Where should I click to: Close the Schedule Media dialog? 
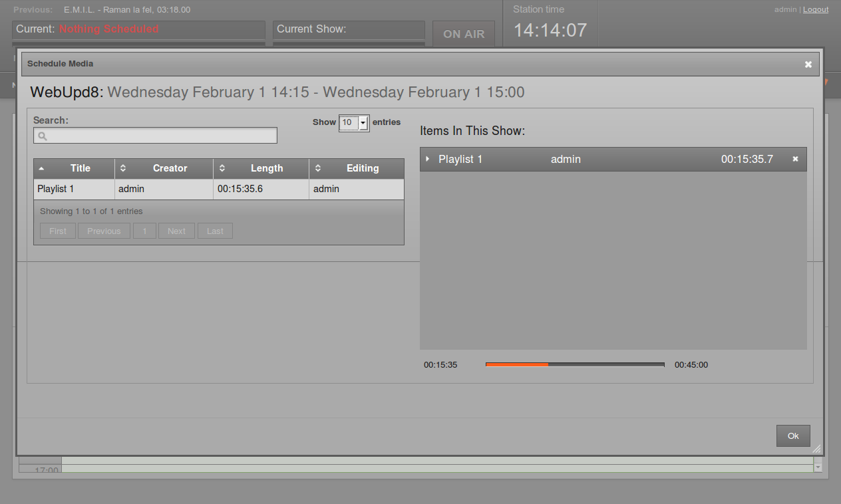pyautogui.click(x=808, y=64)
